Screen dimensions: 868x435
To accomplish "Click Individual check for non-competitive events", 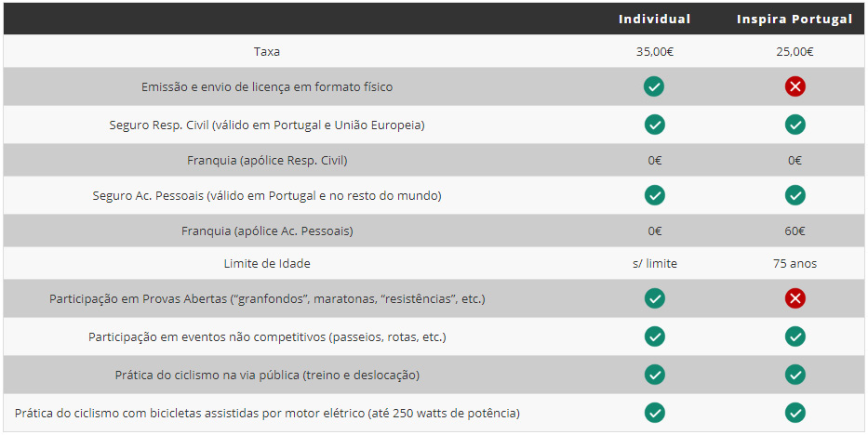I will (654, 336).
